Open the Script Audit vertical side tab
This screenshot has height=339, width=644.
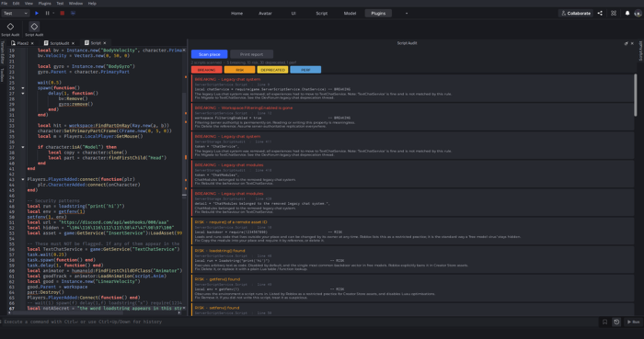pyautogui.click(x=640, y=51)
